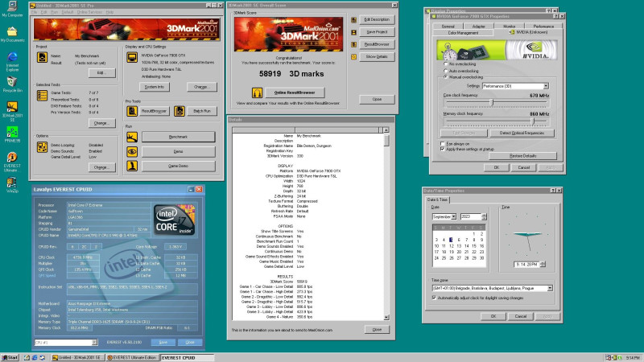Click the icon left of Online ResultBrowser

(257, 93)
